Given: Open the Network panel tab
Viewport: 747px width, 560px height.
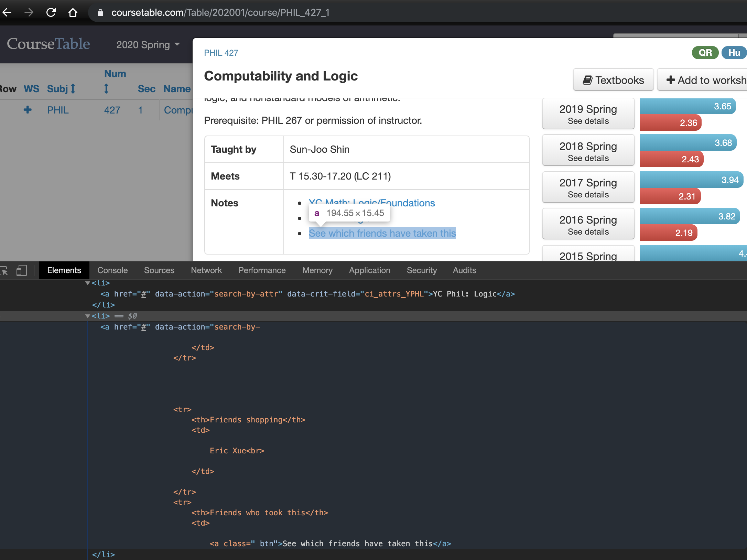Looking at the screenshot, I should 206,270.
